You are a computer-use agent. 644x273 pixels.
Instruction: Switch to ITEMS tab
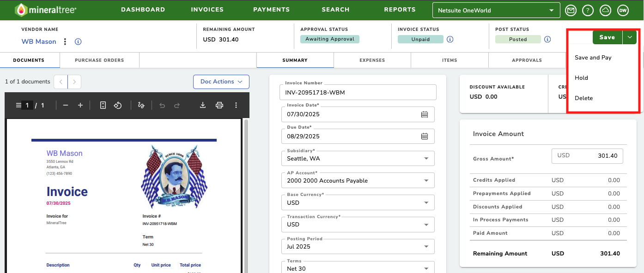(450, 60)
